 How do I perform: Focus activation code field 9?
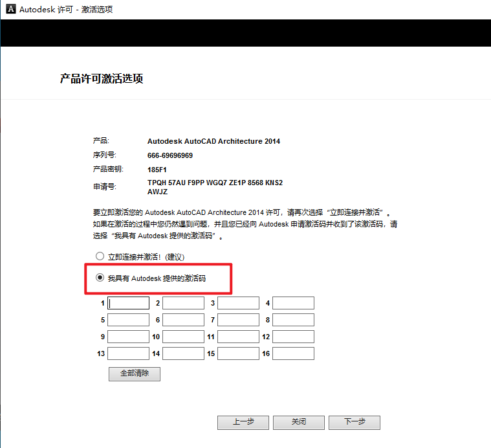tap(128, 337)
